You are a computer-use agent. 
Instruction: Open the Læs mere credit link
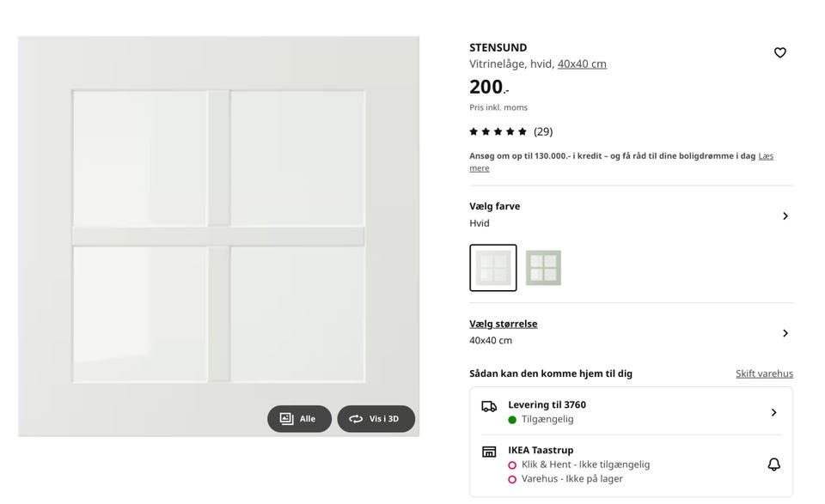click(x=621, y=162)
